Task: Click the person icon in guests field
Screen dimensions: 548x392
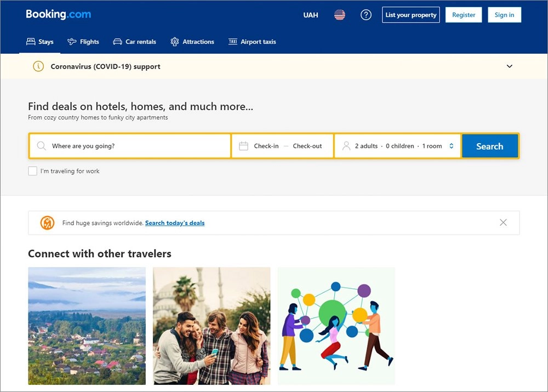Action: 346,146
